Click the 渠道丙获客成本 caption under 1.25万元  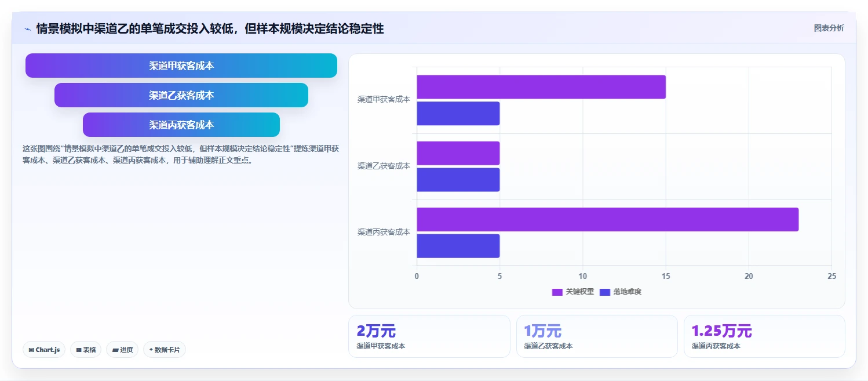tap(716, 346)
